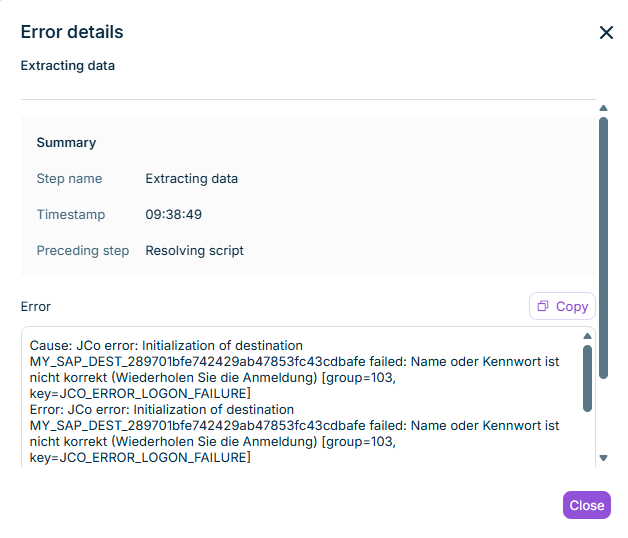
Task: Click the Error details title
Action: [72, 32]
